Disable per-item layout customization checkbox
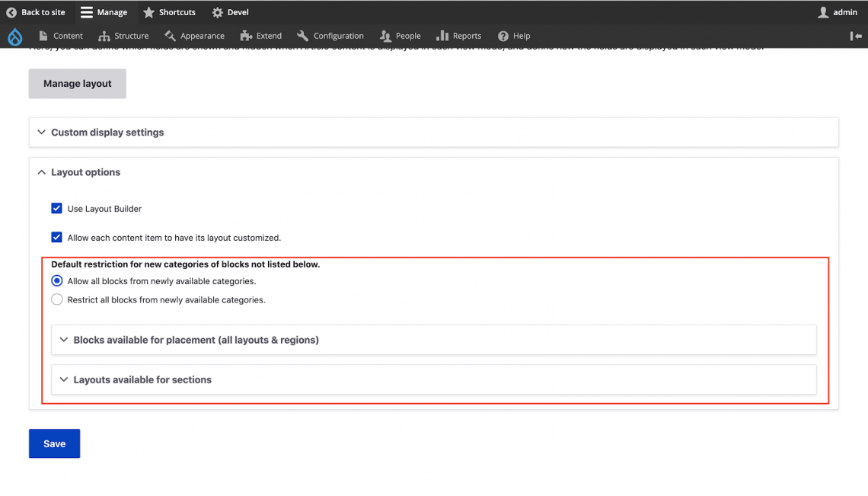868x496 pixels. point(57,238)
